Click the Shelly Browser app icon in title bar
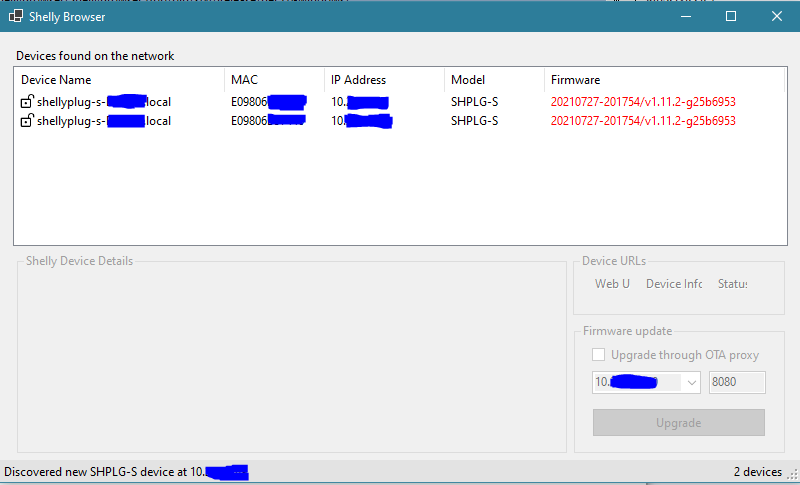The width and height of the screenshot is (800, 485). (x=16, y=16)
